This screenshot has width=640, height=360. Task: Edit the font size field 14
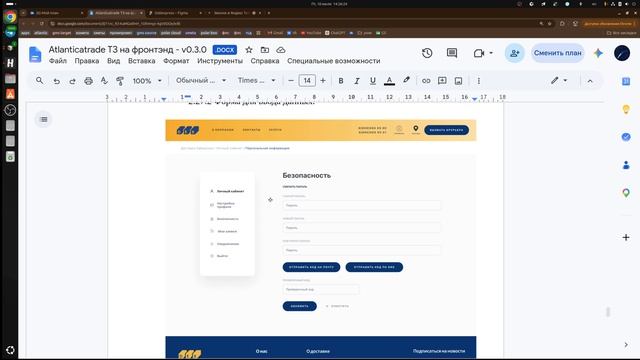[307, 81]
